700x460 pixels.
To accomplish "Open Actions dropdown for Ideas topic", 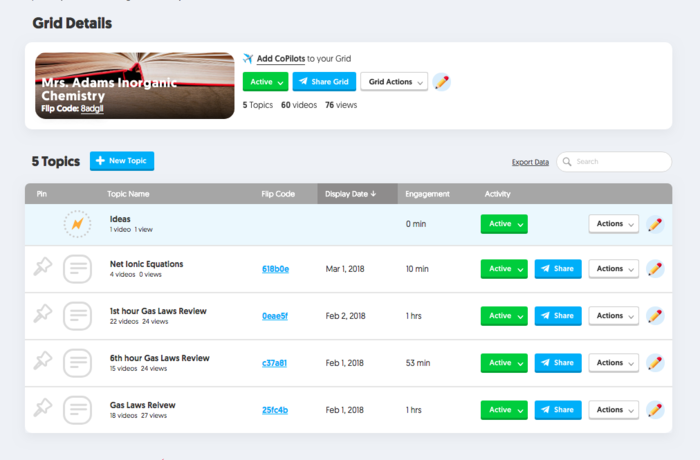I will click(613, 224).
